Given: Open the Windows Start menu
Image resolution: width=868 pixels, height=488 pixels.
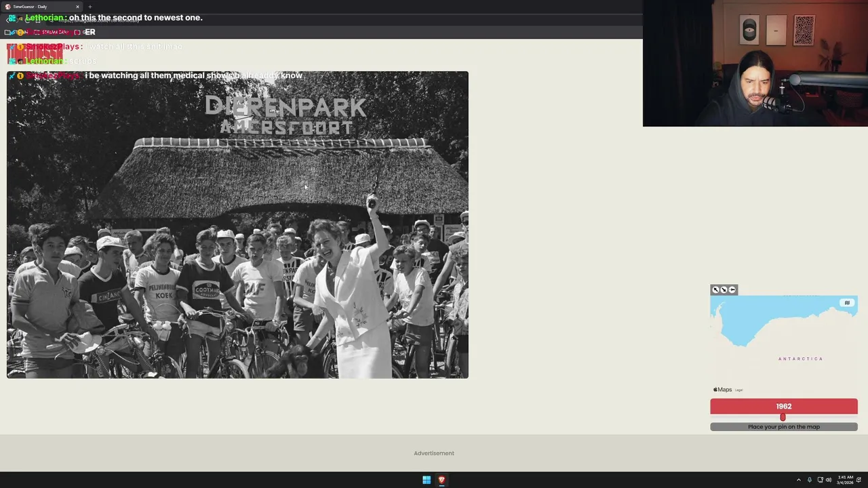Looking at the screenshot, I should pyautogui.click(x=427, y=480).
